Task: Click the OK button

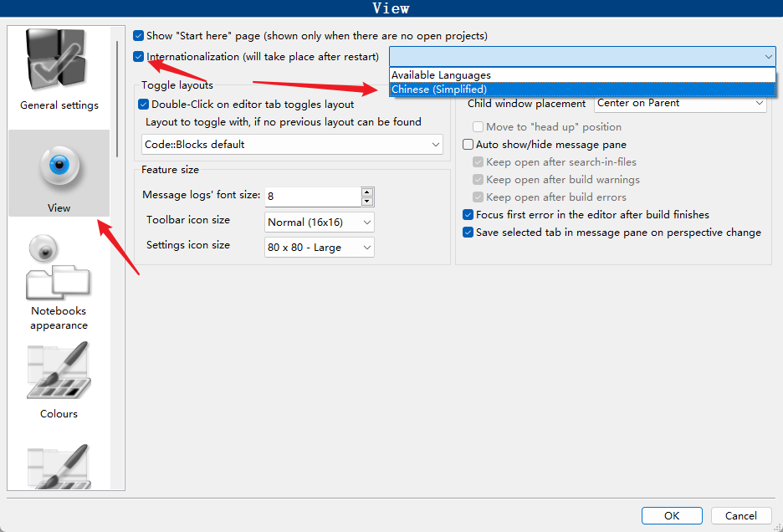Action: click(672, 515)
